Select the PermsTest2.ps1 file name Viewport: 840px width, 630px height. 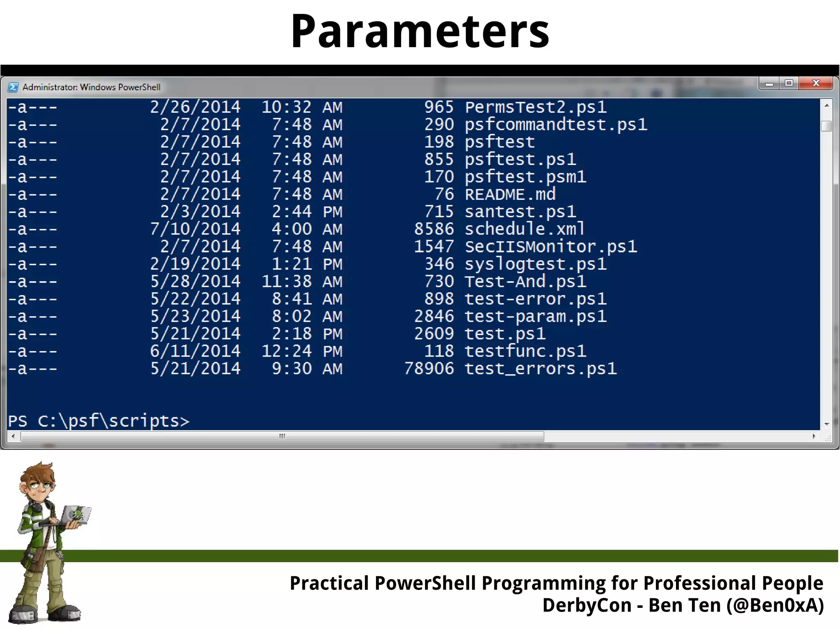coord(536,107)
